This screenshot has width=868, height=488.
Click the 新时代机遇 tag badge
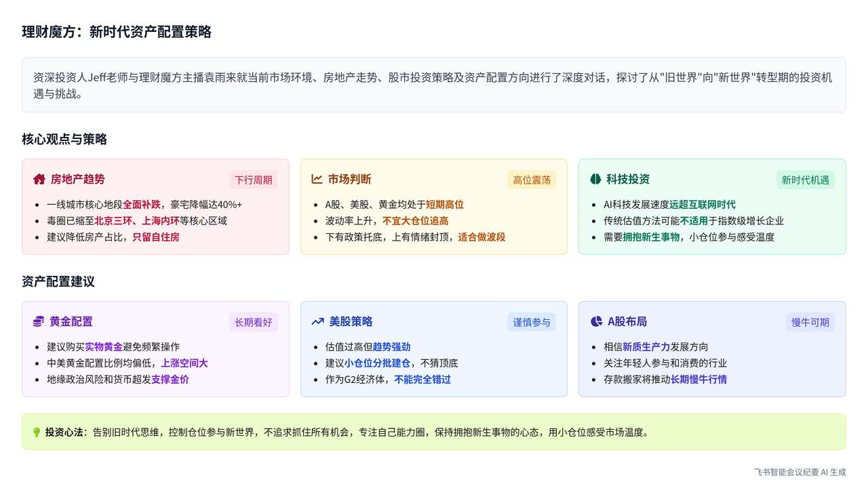coord(805,180)
